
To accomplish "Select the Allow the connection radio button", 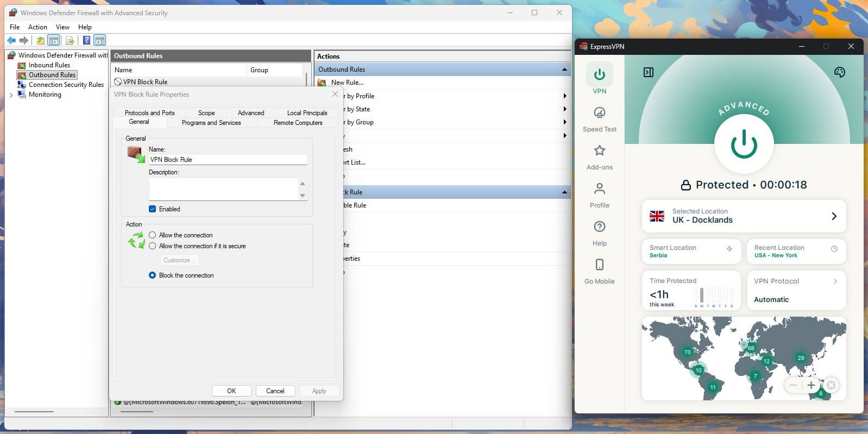I will click(x=153, y=235).
